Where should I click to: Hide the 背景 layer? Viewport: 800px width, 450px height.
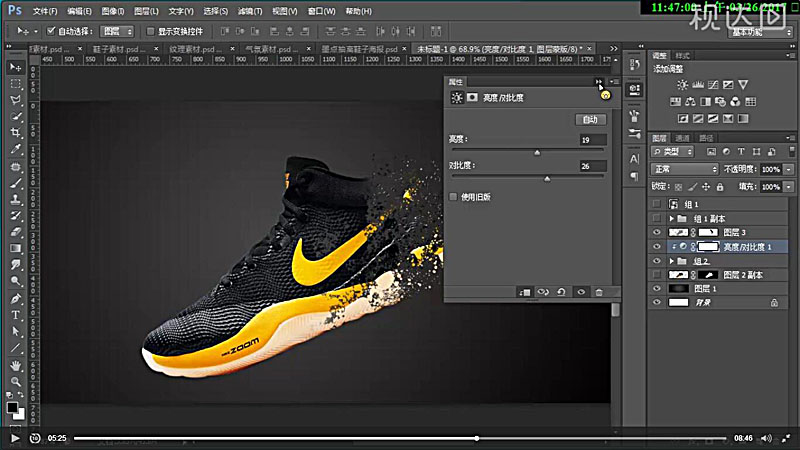click(657, 303)
